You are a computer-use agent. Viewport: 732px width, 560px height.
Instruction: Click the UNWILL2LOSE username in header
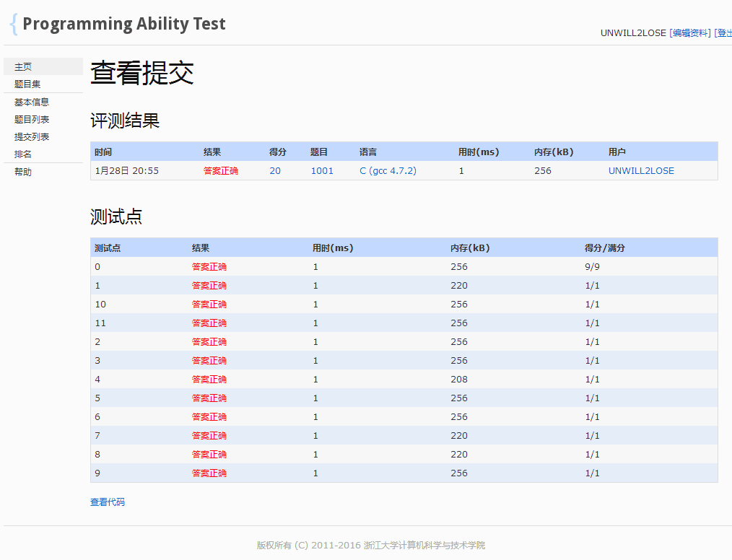[633, 32]
